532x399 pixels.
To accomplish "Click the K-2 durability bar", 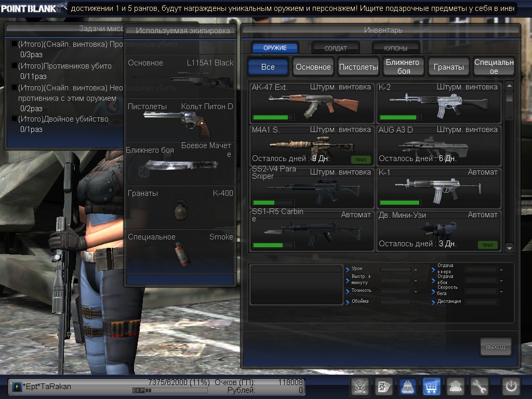I will tap(400, 117).
